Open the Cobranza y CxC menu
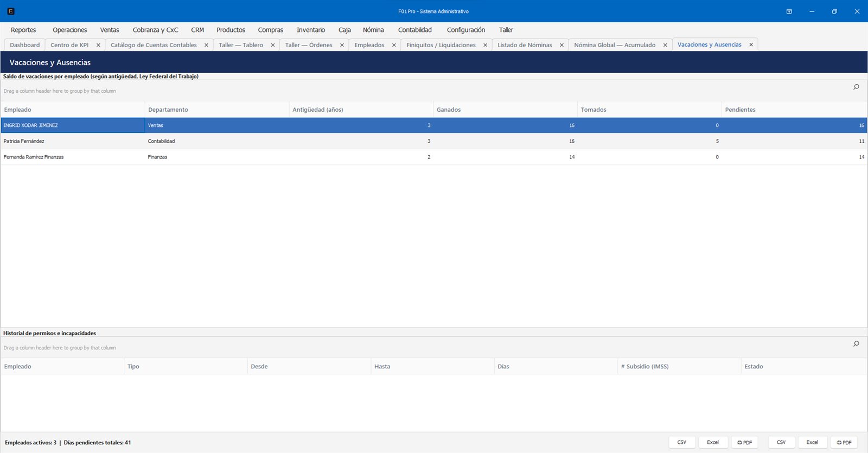 pyautogui.click(x=156, y=30)
